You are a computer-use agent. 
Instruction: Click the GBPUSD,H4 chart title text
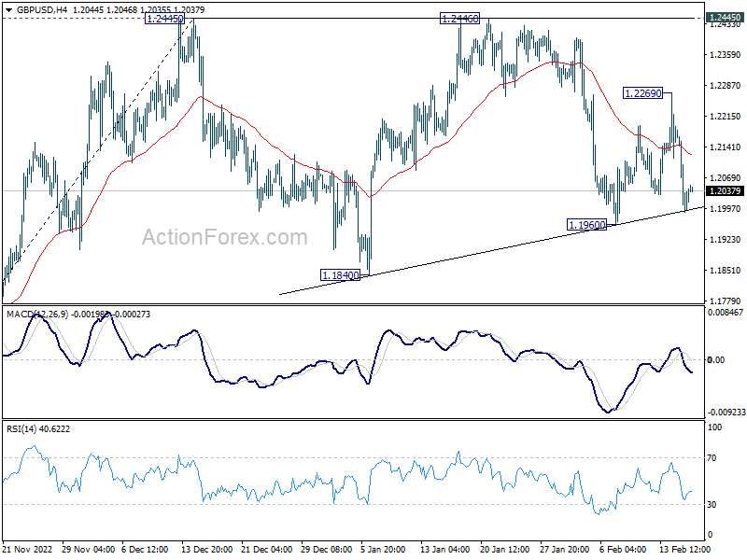tap(42, 9)
